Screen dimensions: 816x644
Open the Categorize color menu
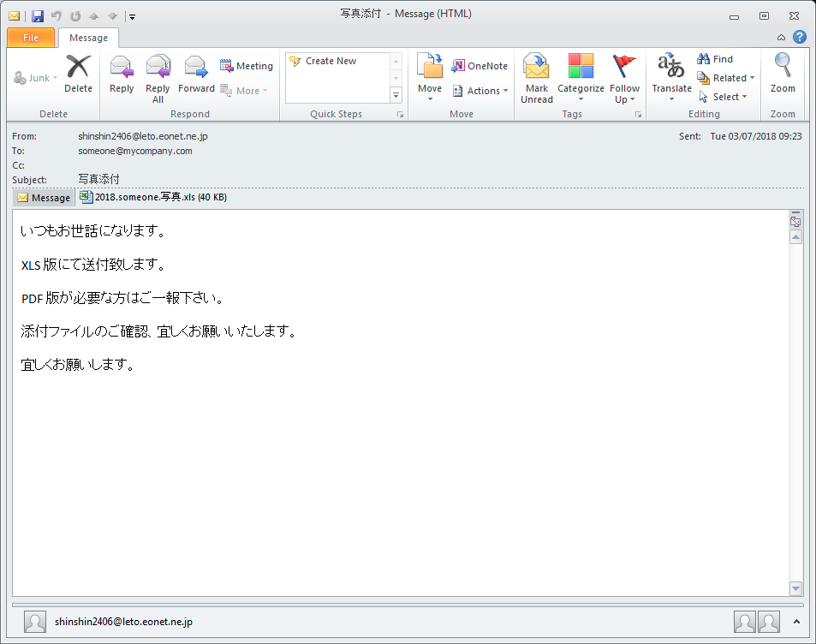[x=581, y=77]
